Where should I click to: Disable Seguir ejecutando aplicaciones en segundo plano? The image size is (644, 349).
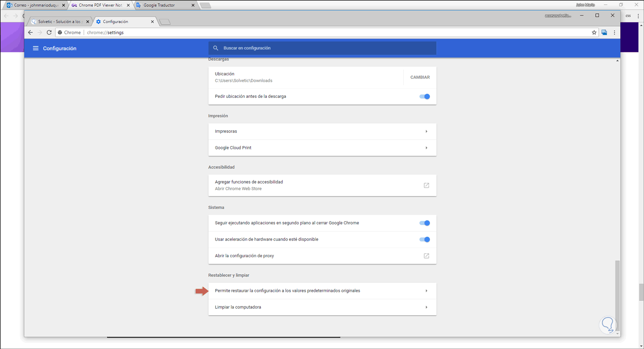click(425, 223)
